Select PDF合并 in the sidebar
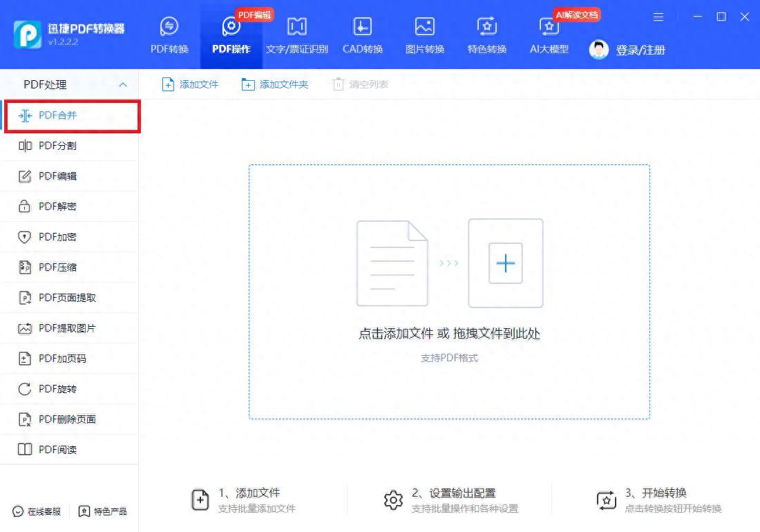760x532 pixels. (73, 116)
